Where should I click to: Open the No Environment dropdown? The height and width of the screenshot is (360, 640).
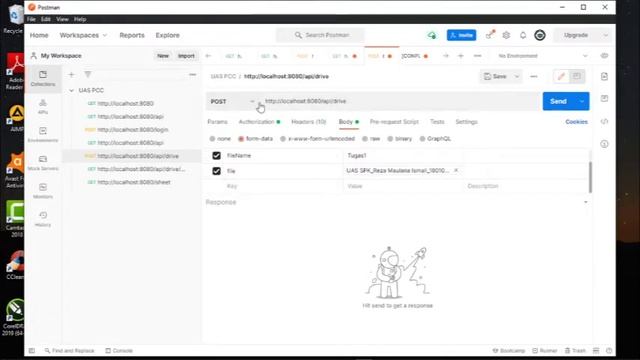click(x=543, y=56)
